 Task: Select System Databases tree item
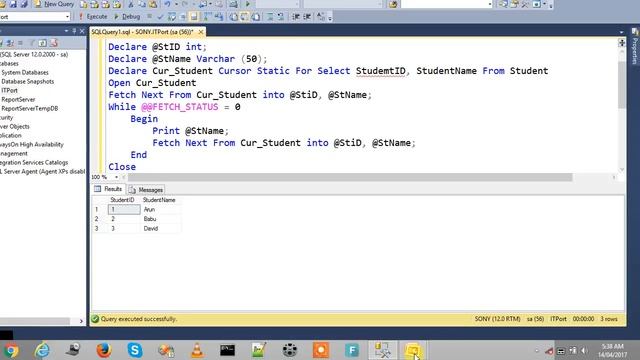pos(25,72)
